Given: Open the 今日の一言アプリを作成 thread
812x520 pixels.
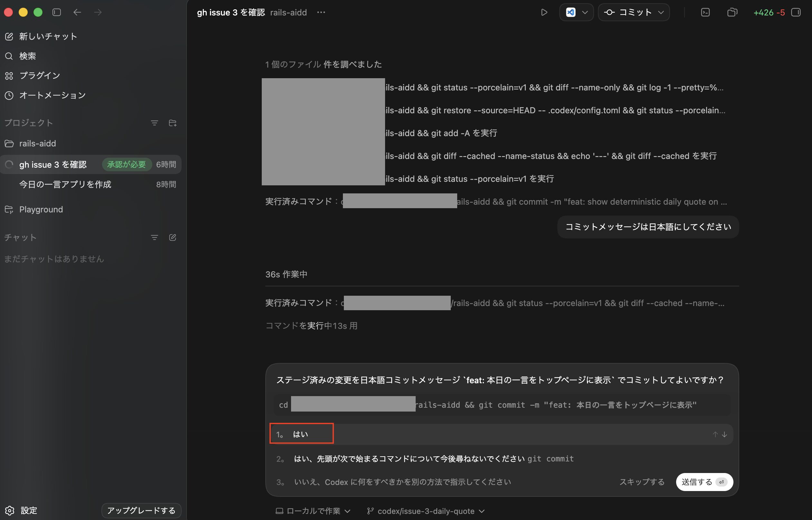Looking at the screenshot, I should (x=65, y=184).
